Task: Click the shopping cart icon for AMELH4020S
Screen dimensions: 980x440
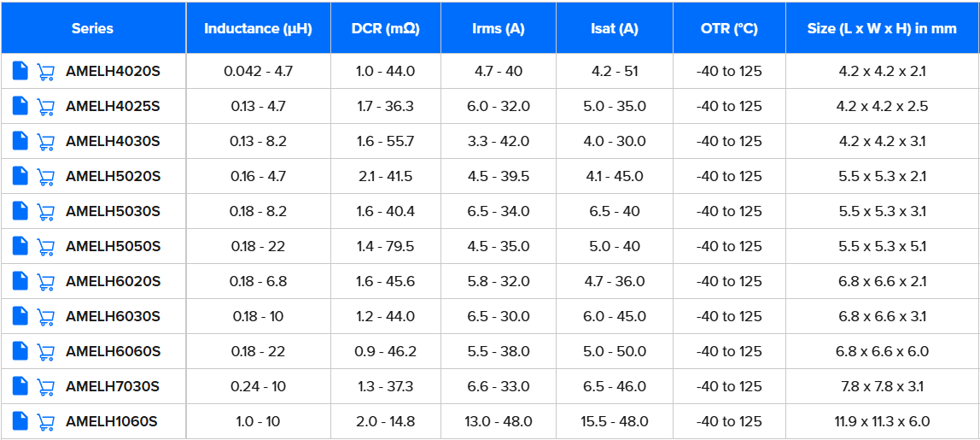Action: pos(46,72)
